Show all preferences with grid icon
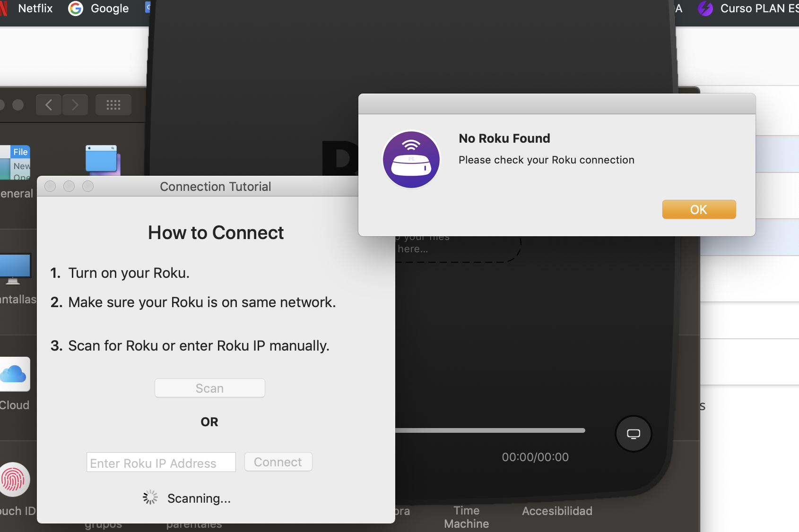Screen dimensions: 799x532 pos(113,105)
